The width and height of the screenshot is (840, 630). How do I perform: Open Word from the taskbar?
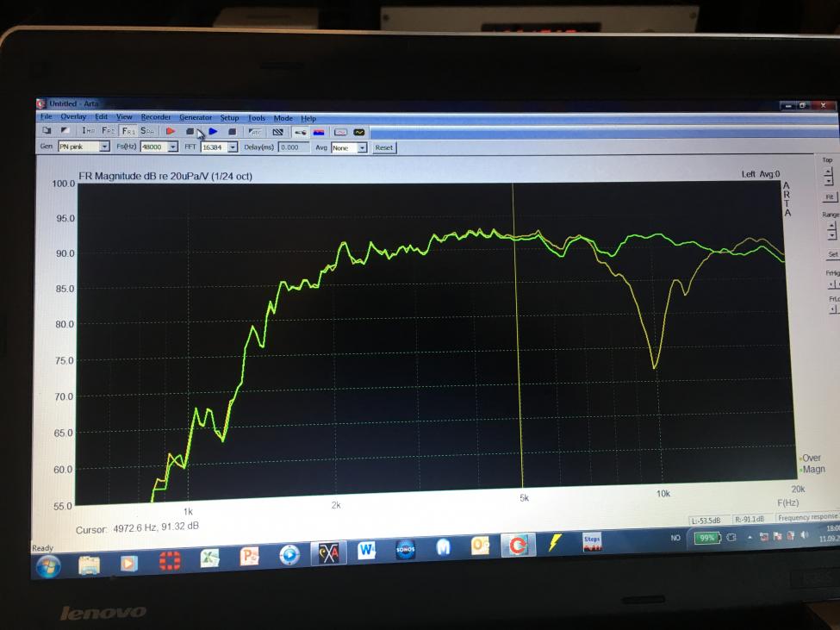[367, 550]
